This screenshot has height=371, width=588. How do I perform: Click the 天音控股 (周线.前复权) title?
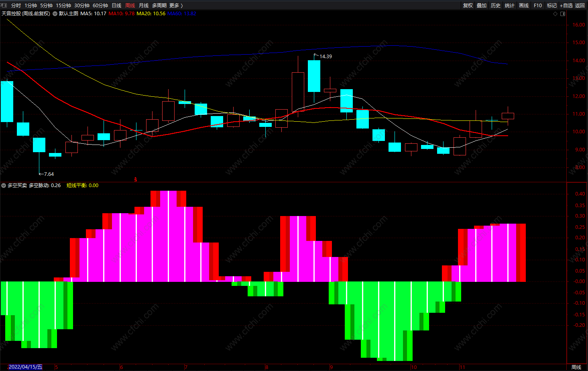tap(26, 14)
